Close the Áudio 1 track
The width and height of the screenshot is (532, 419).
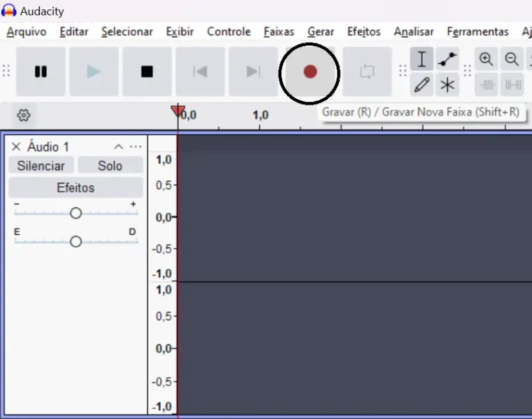[x=16, y=147]
